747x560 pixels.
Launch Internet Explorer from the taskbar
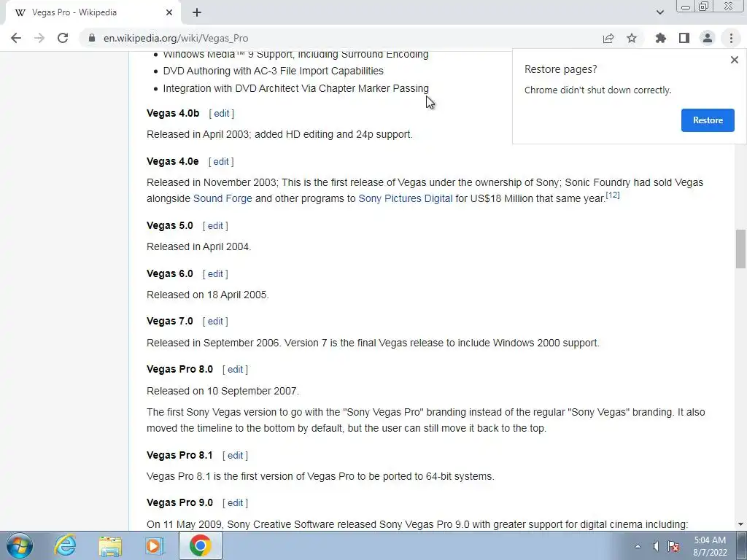pyautogui.click(x=65, y=545)
